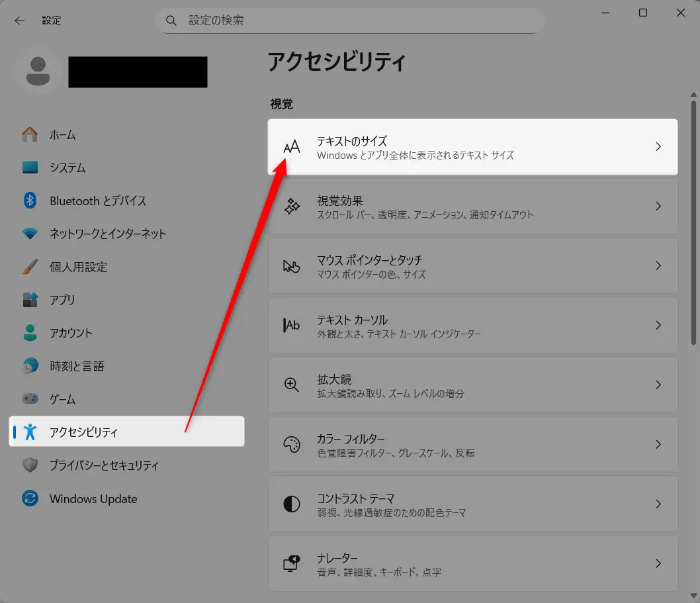Screen dimensions: 700x603
Task: Click the user profile avatar
Action: (38, 71)
